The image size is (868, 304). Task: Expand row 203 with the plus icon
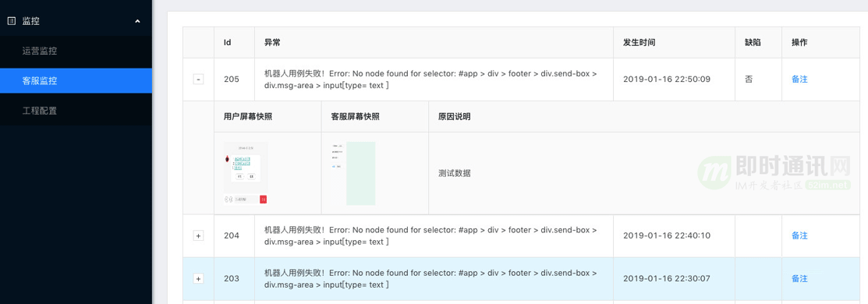[198, 278]
